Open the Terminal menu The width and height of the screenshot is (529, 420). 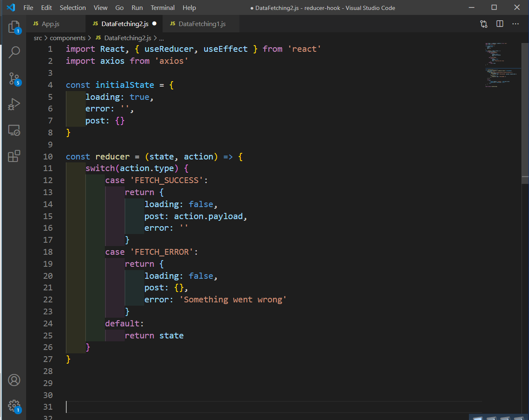pos(163,7)
